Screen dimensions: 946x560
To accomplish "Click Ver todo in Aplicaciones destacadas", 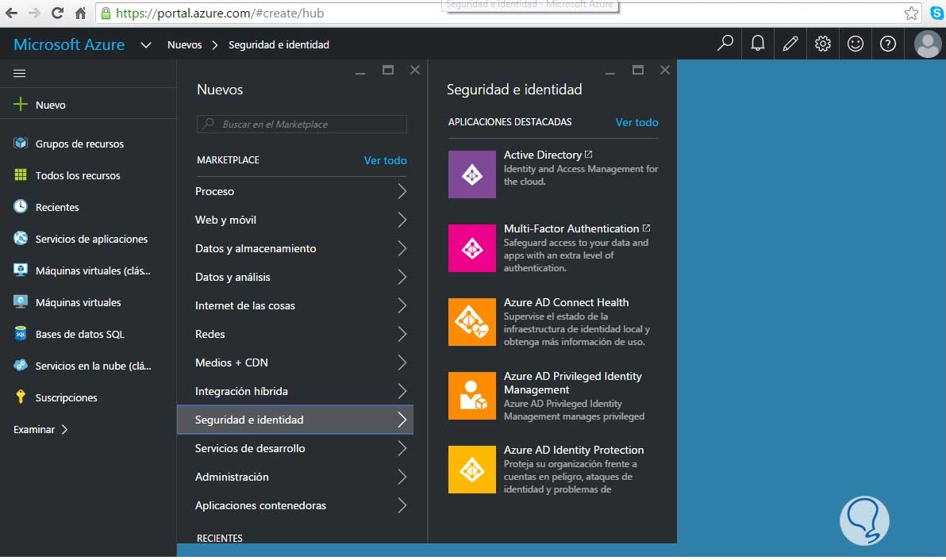I will tap(636, 122).
